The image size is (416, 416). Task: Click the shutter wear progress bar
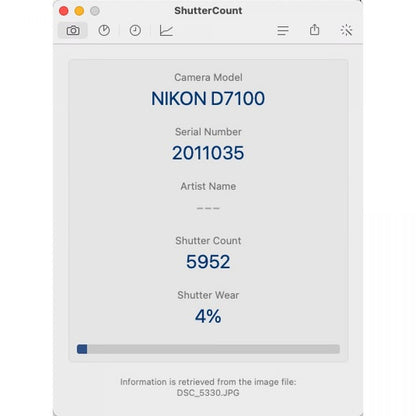coord(208,349)
